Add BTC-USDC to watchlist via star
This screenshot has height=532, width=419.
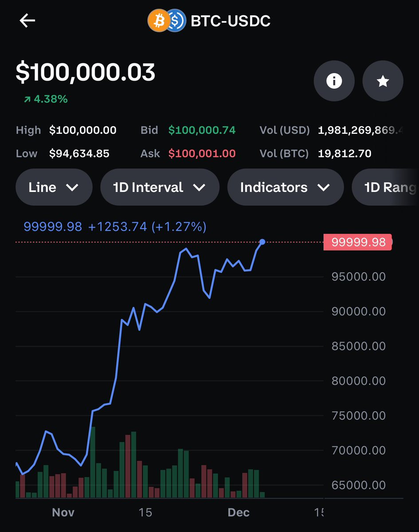click(x=383, y=81)
